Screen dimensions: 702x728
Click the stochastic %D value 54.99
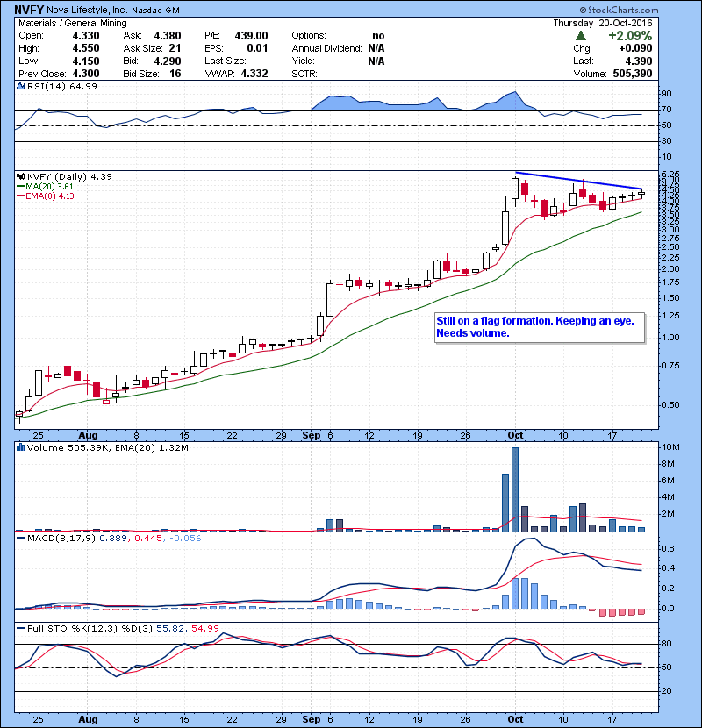tap(204, 628)
